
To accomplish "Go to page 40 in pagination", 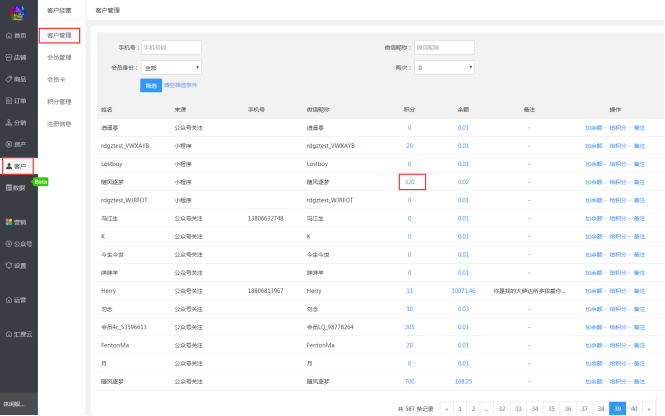I will tap(634, 408).
